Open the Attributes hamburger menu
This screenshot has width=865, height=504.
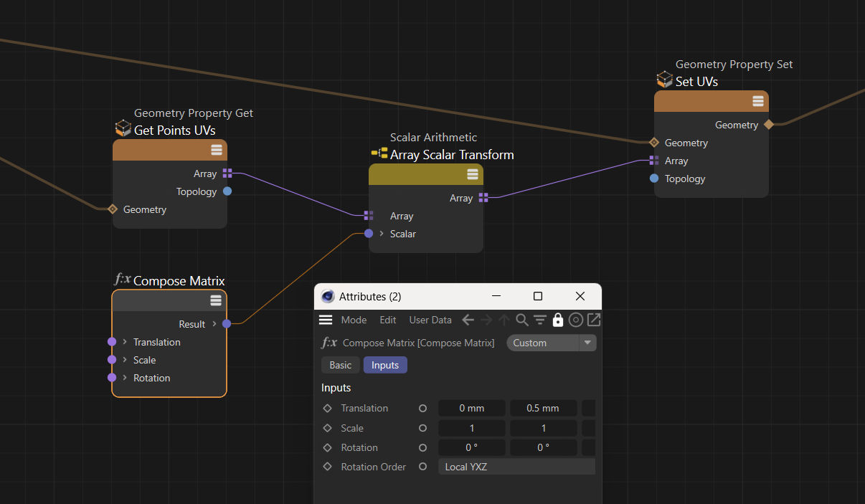tap(326, 320)
